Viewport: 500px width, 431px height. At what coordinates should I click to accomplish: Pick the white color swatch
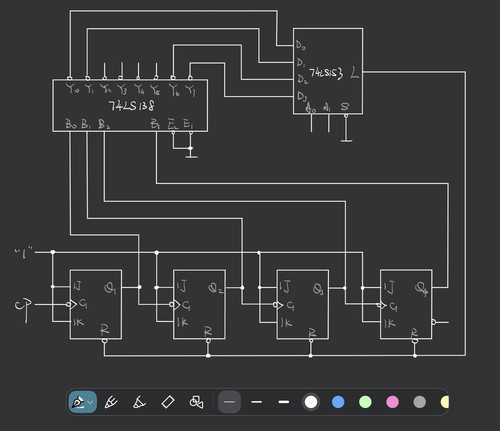click(x=311, y=402)
